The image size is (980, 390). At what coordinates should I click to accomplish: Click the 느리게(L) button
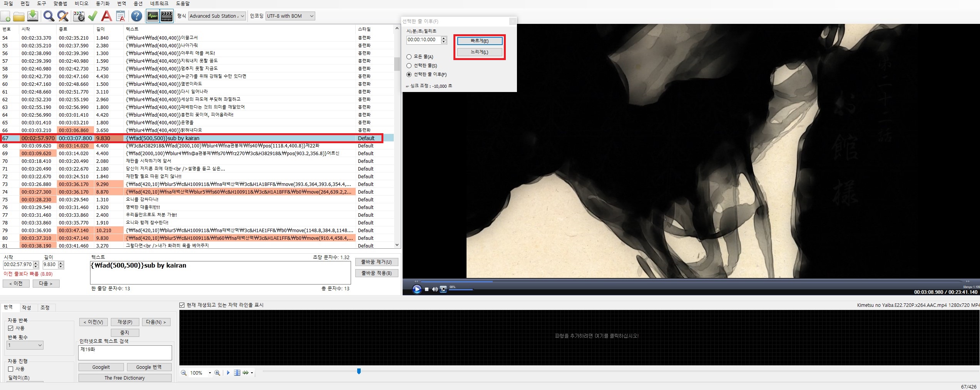tap(480, 52)
